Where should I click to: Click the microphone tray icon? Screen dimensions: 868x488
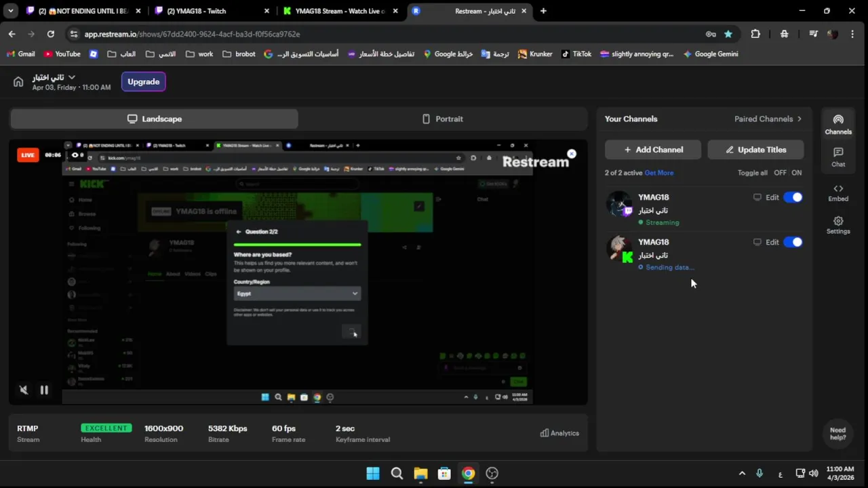point(759,474)
